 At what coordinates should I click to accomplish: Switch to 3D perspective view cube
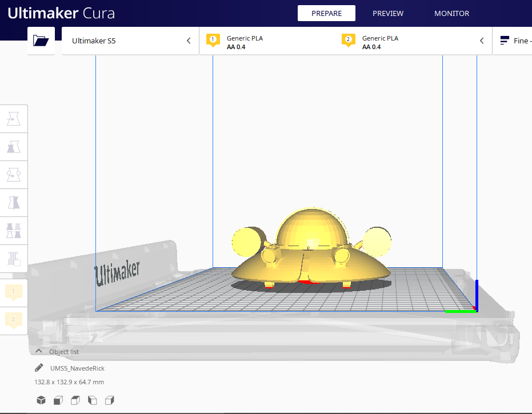tap(41, 400)
